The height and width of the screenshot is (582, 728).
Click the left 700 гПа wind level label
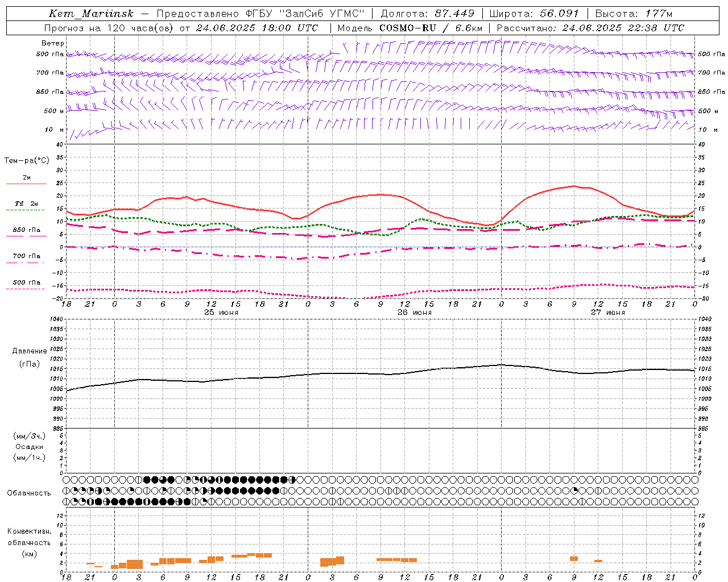tap(50, 73)
